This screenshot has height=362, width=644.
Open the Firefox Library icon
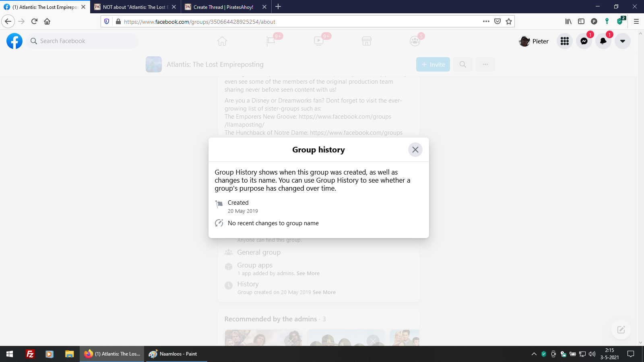568,21
